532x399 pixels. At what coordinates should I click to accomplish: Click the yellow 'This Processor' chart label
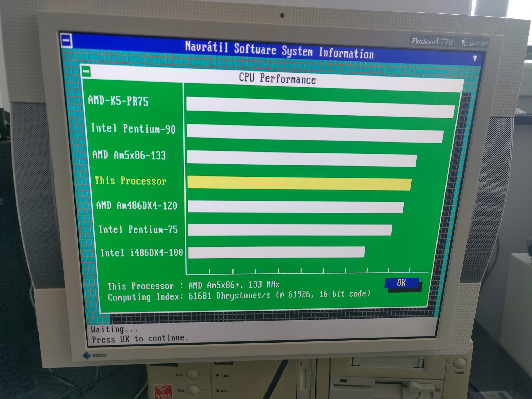130,181
